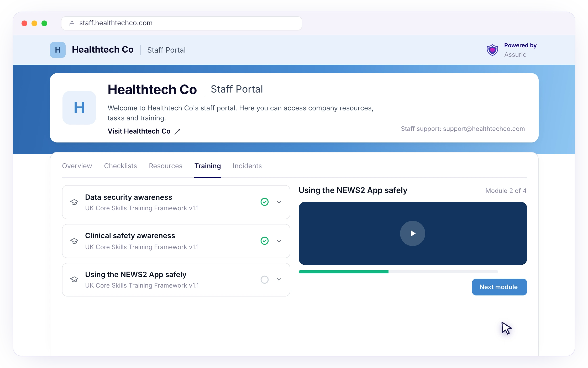Toggle the completed check on Clinical safety awareness

265,241
